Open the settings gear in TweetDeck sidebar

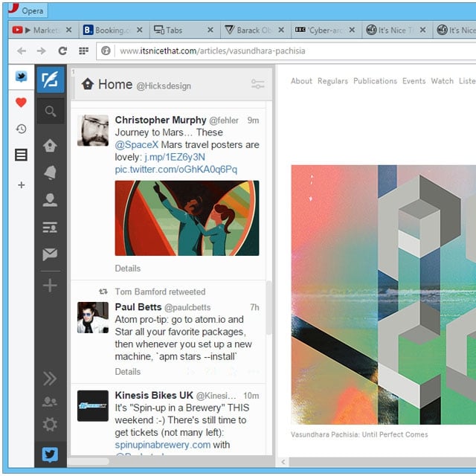click(50, 424)
